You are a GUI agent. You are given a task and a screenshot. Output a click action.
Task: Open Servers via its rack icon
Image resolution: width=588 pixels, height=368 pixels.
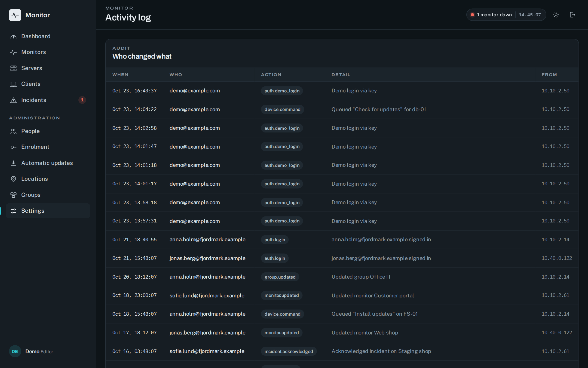[13, 68]
